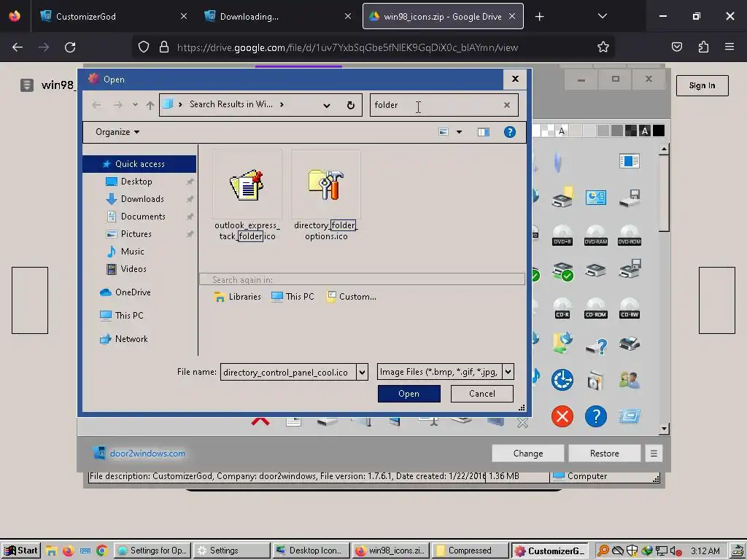The image size is (747, 560).
Task: Cancel the Open file dialog
Action: click(481, 394)
